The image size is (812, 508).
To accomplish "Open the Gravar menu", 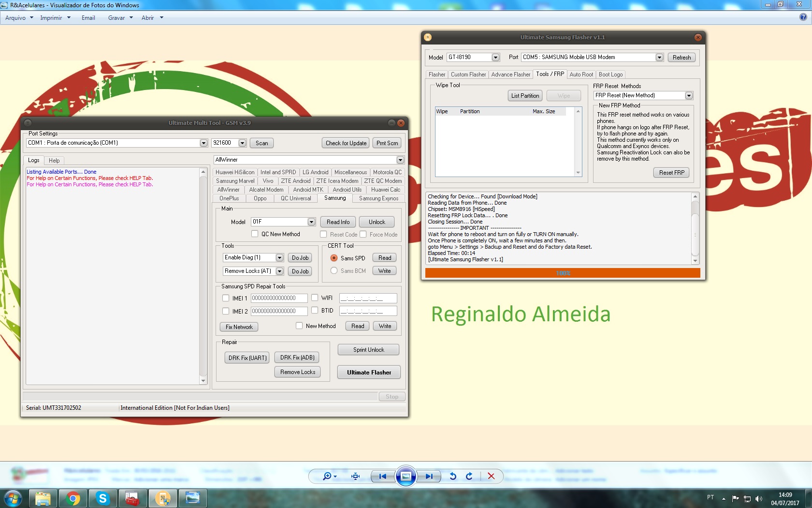I will click(x=120, y=18).
